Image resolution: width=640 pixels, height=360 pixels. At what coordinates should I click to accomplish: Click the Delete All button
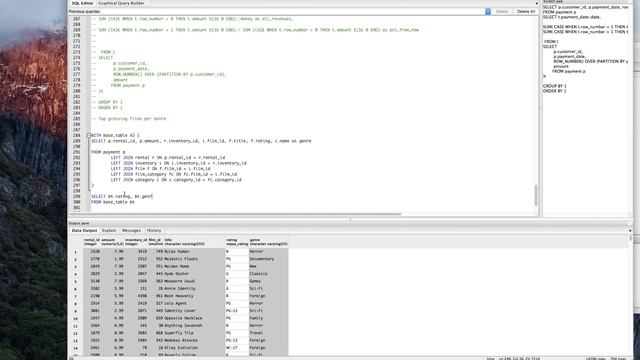(526, 11)
